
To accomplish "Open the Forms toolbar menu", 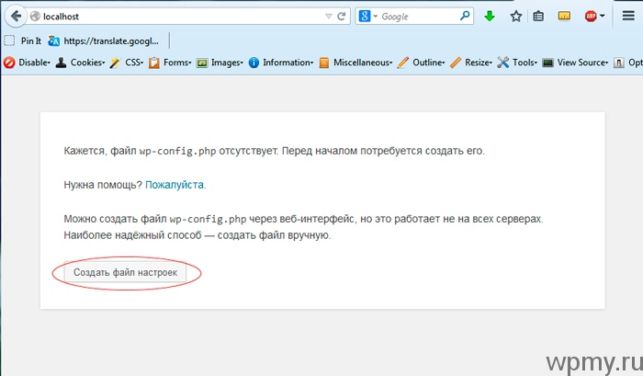I will [170, 62].
